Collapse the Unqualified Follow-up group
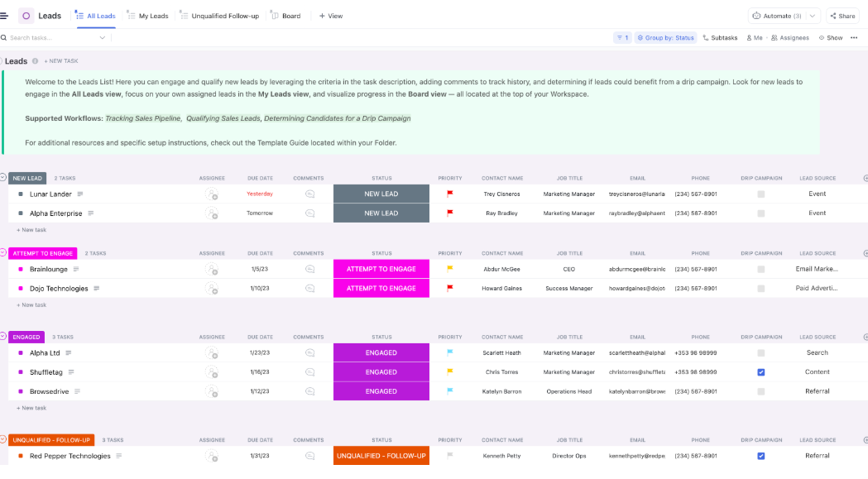This screenshot has height=479, width=868. 2,439
